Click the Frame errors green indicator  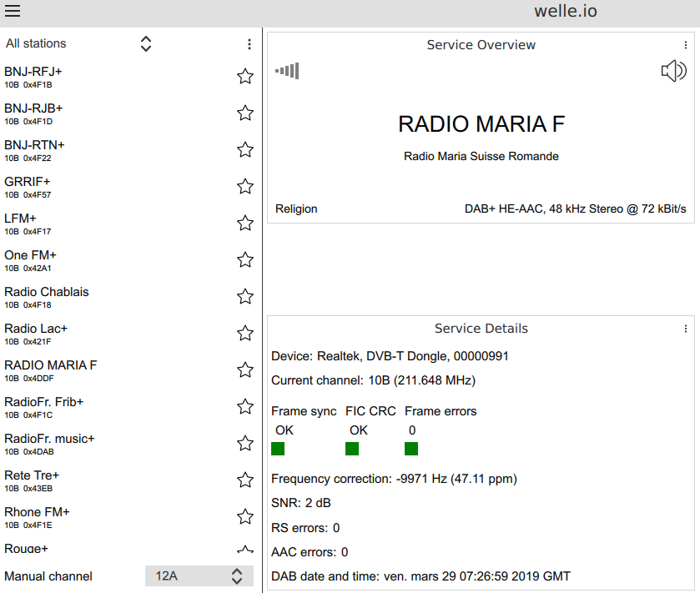point(411,449)
